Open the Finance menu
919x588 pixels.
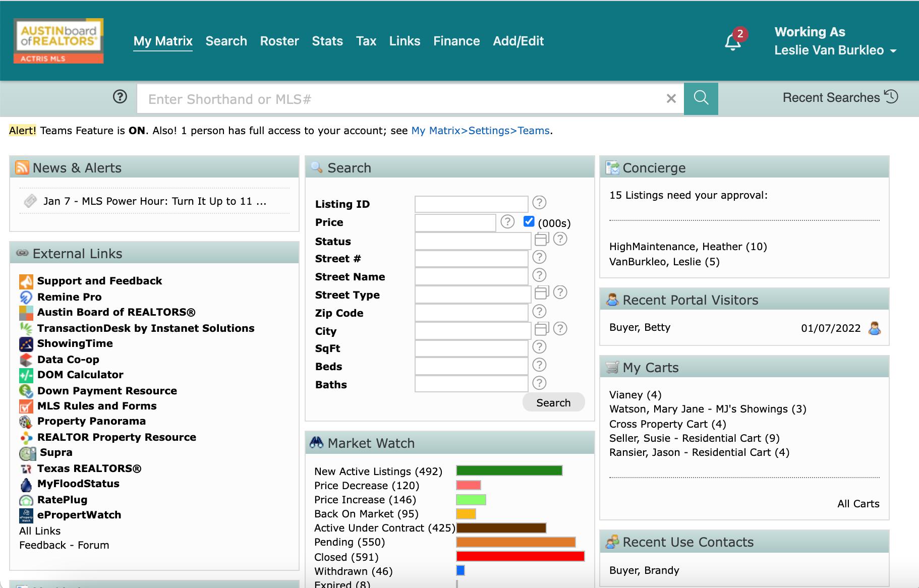[456, 41]
